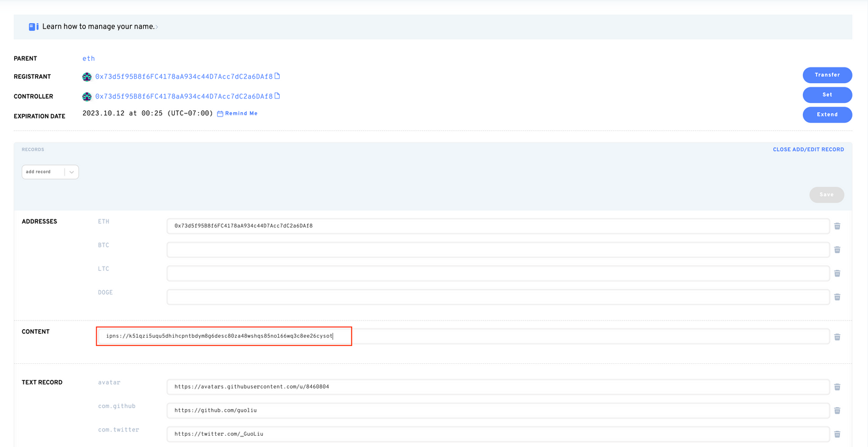The height and width of the screenshot is (447, 868).
Task: Open the eth parent link
Action: [89, 58]
